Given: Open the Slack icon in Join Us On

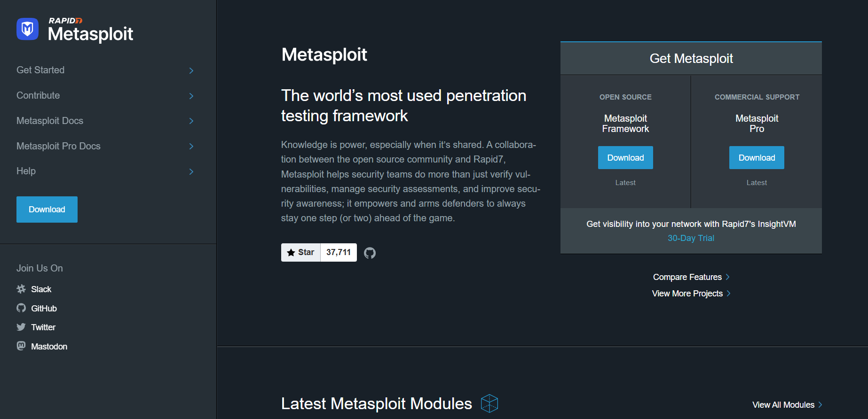Looking at the screenshot, I should (21, 289).
